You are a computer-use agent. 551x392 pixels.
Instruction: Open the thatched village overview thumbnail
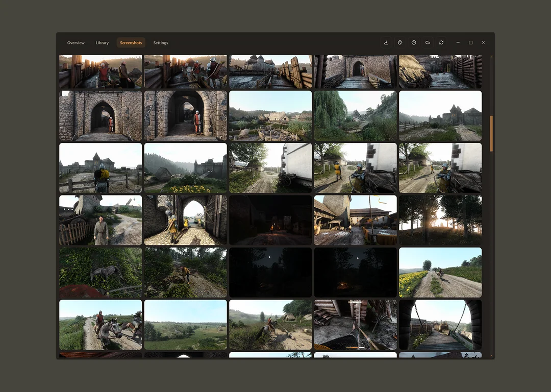(270, 116)
